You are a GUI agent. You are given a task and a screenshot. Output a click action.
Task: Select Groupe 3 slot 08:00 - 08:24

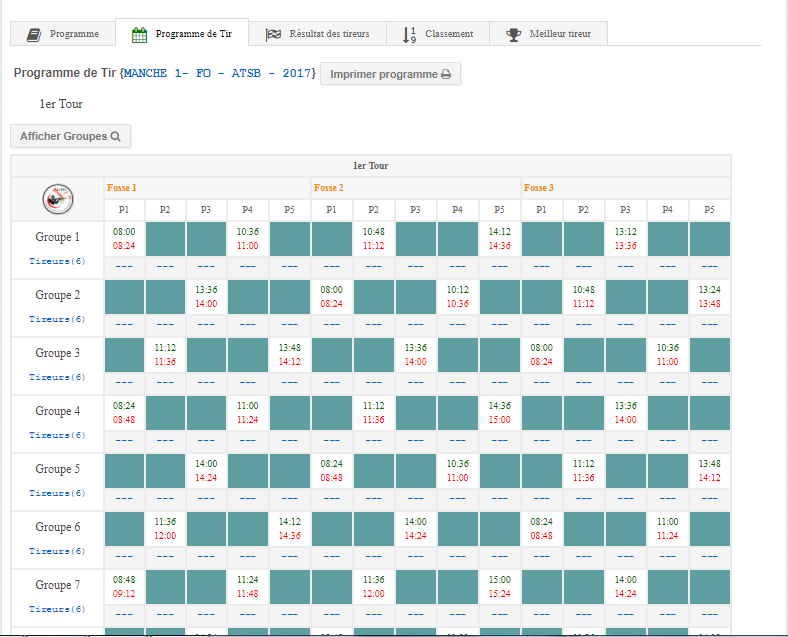541,355
